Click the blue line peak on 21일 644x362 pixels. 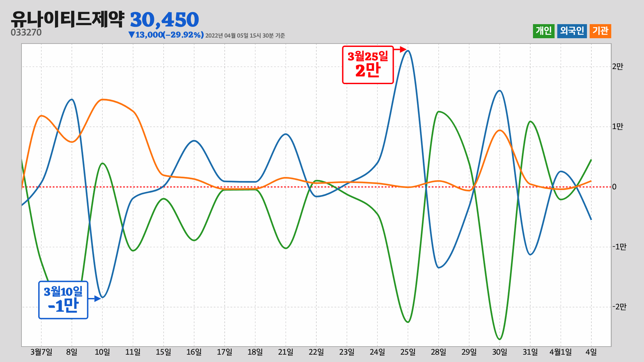point(285,134)
